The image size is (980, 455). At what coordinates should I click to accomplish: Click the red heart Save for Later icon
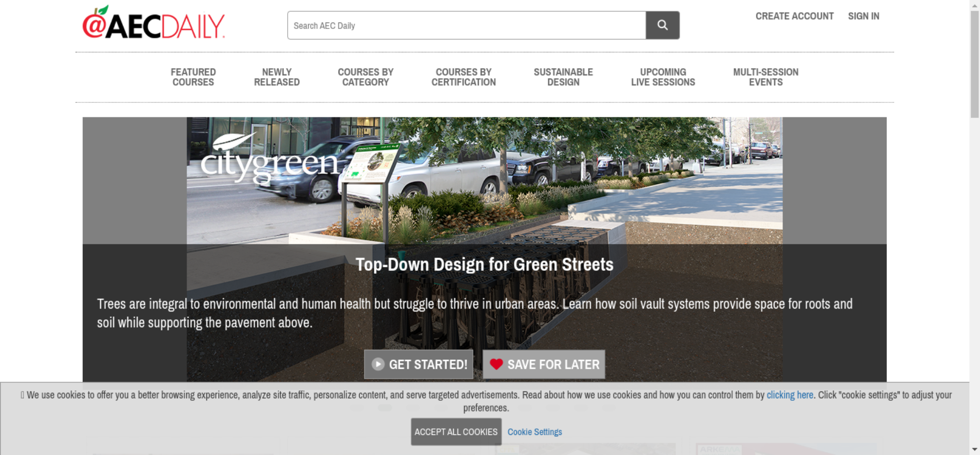[x=496, y=364]
